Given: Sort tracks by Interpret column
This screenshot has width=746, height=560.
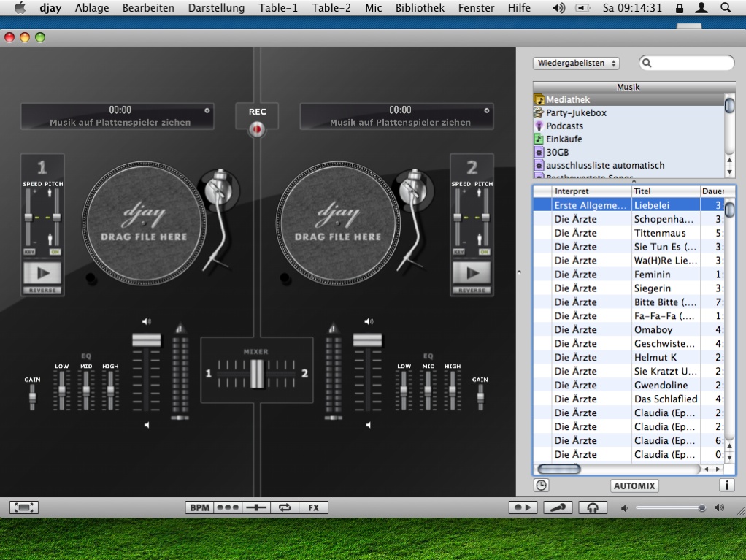Looking at the screenshot, I should (591, 191).
